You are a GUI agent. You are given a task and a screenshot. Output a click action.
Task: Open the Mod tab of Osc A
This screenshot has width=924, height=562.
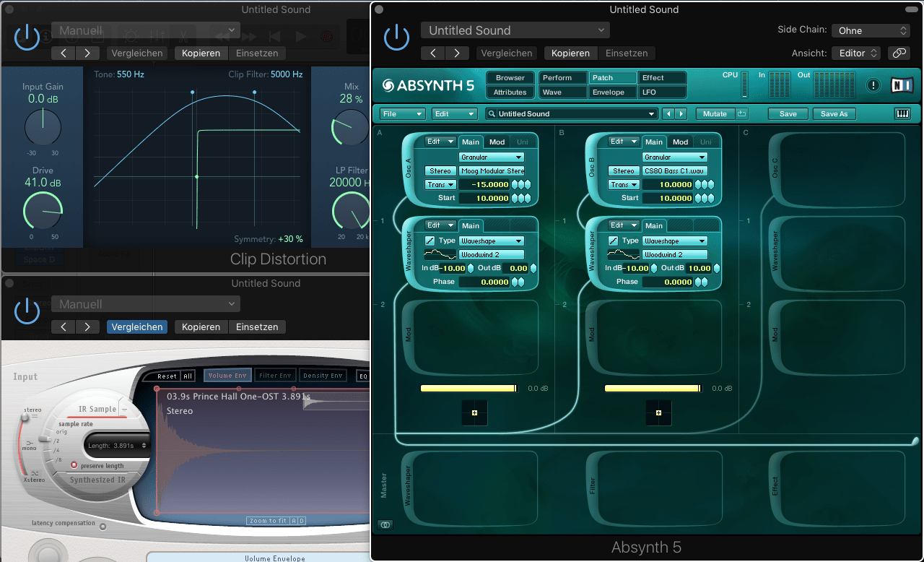click(497, 142)
